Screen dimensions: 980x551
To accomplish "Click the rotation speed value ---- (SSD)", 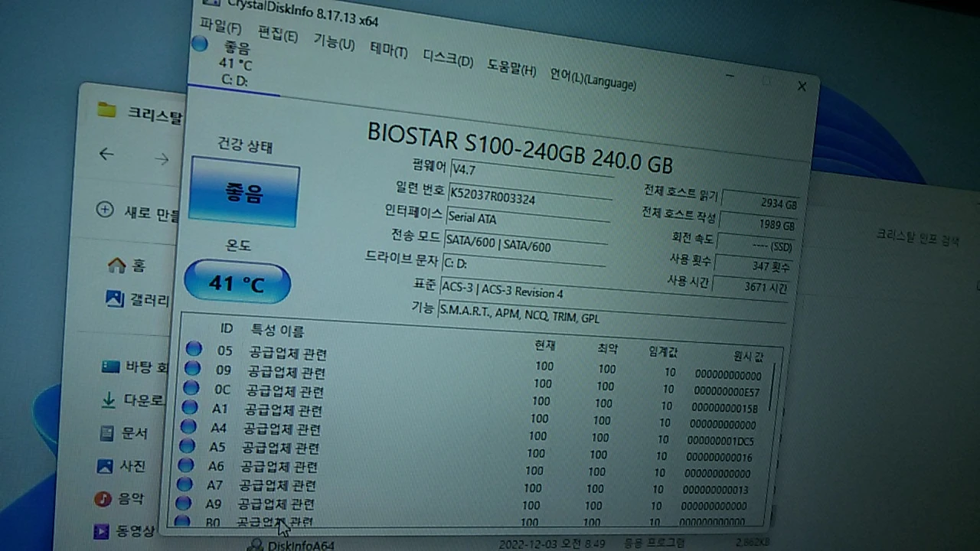I will pos(756,245).
